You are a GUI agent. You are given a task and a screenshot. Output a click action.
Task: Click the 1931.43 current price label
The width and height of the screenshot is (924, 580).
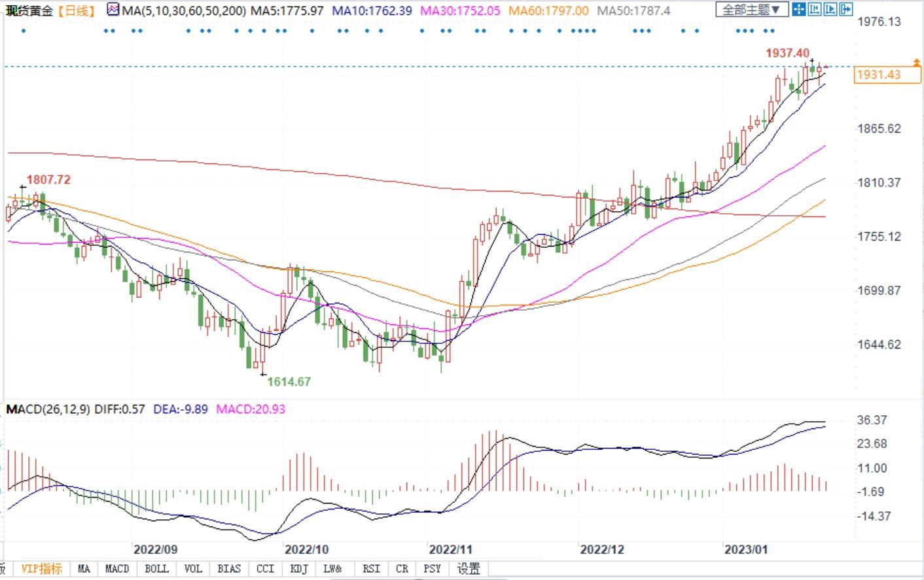(879, 75)
